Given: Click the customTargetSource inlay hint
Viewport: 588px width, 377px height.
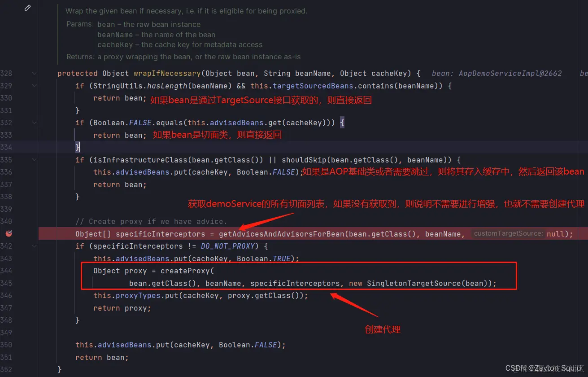Looking at the screenshot, I should [508, 233].
